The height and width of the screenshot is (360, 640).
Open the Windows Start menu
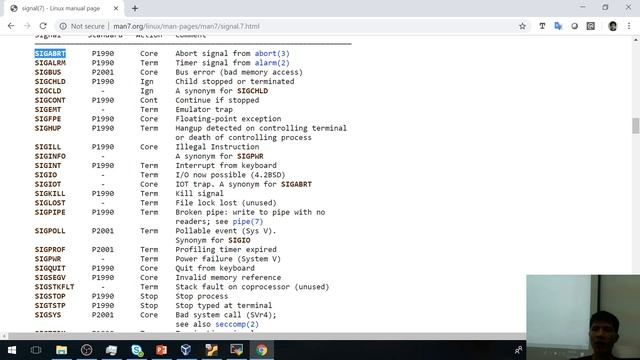pos(11,350)
